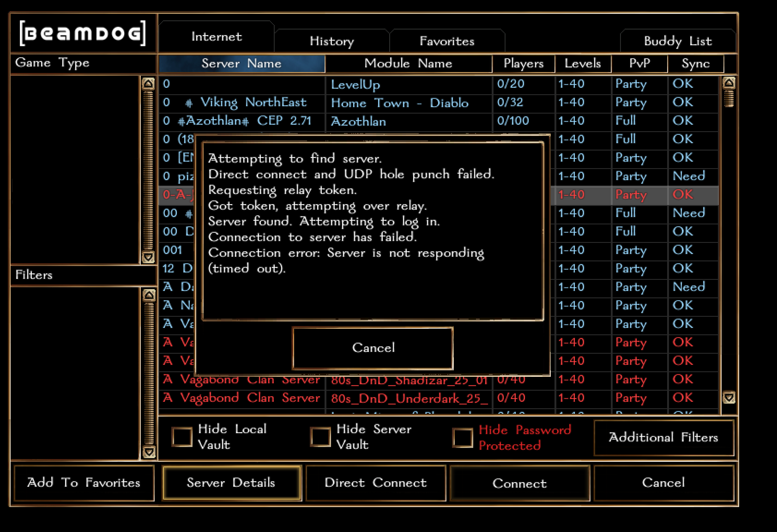The height and width of the screenshot is (532, 777).
Task: Switch to the History tab
Action: coord(331,42)
